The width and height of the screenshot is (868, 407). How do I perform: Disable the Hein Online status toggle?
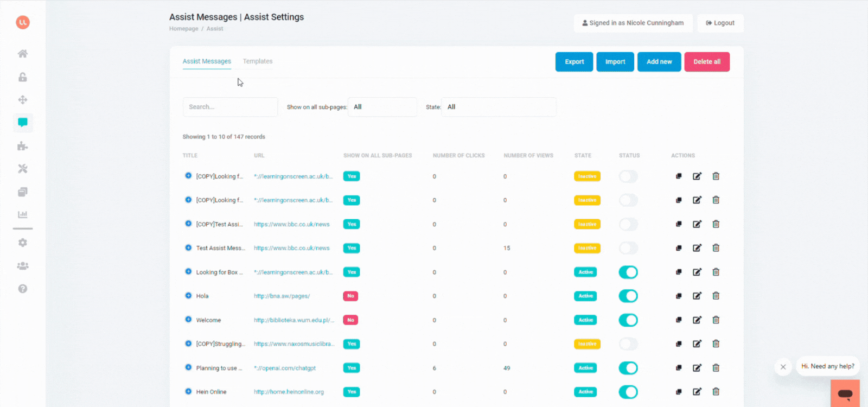tap(628, 392)
